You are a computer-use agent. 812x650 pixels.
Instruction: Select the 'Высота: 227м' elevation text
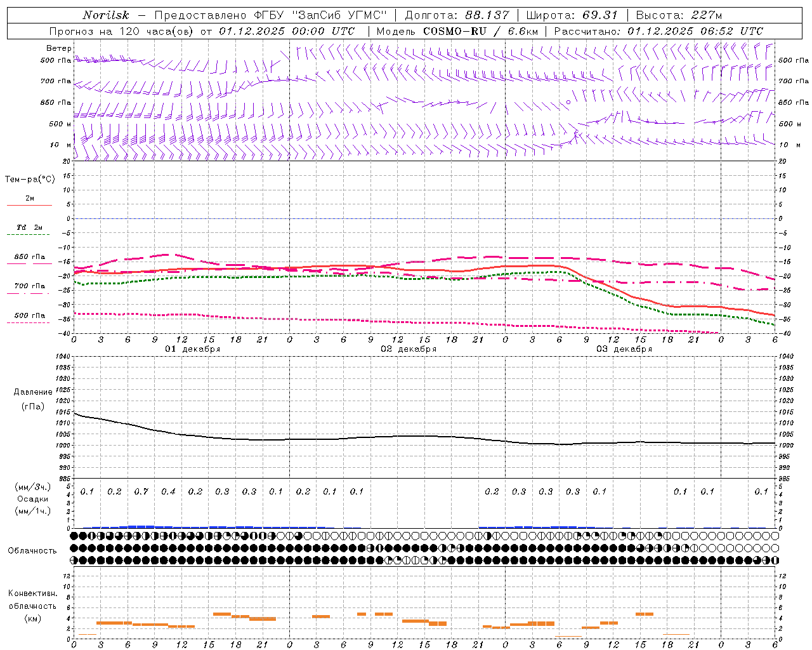point(679,15)
